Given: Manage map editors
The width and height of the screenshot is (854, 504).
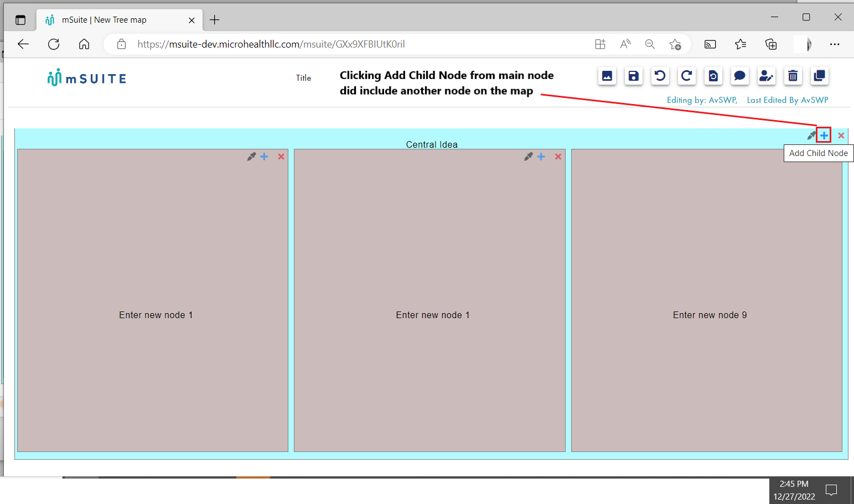Looking at the screenshot, I should [x=766, y=76].
